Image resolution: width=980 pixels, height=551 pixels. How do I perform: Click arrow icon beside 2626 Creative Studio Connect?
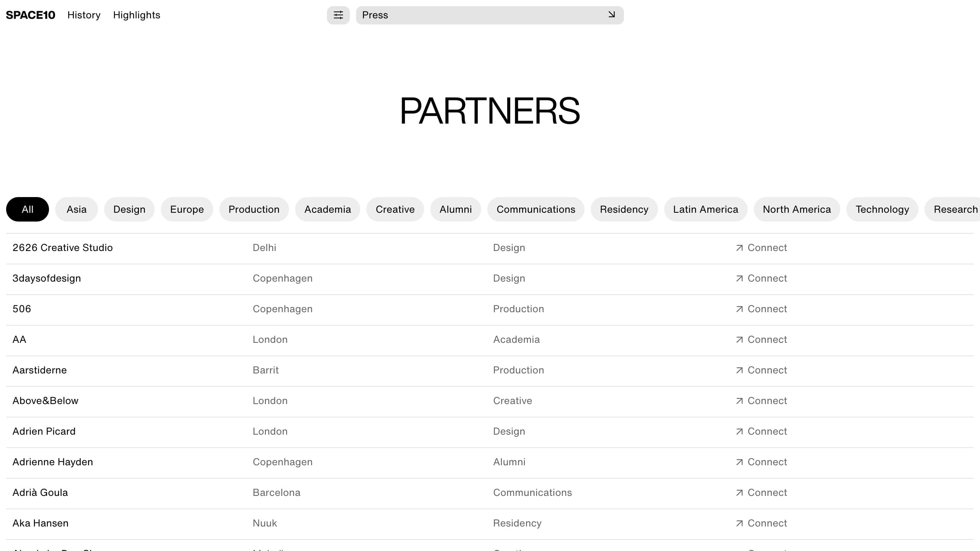[739, 248]
